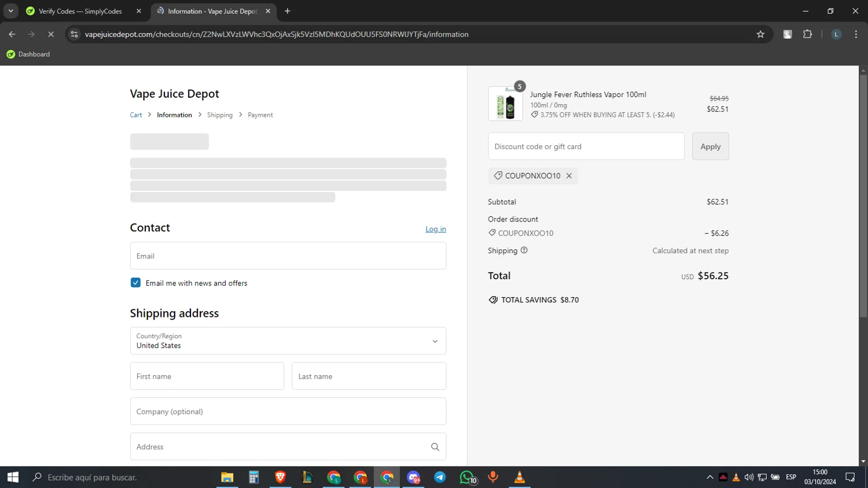
Task: Open the Chrome three-dot menu
Action: 856,34
